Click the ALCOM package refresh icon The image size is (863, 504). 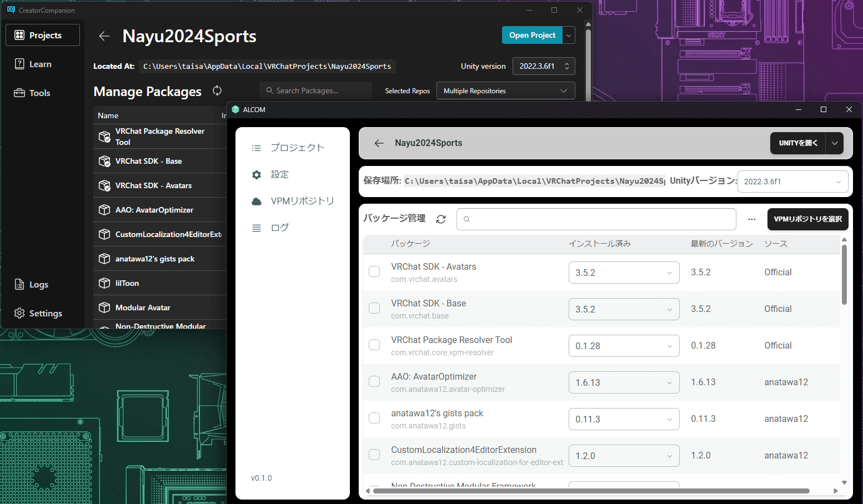tap(441, 219)
